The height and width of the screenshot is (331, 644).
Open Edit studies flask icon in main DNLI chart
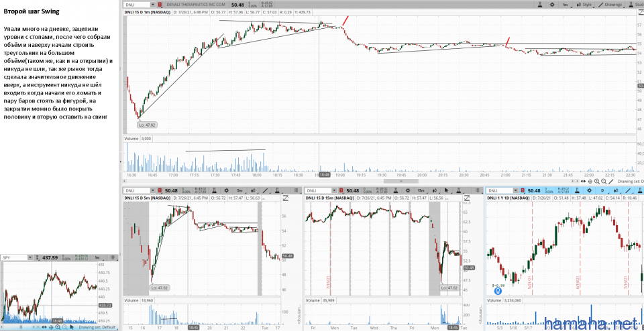[x=540, y=5]
